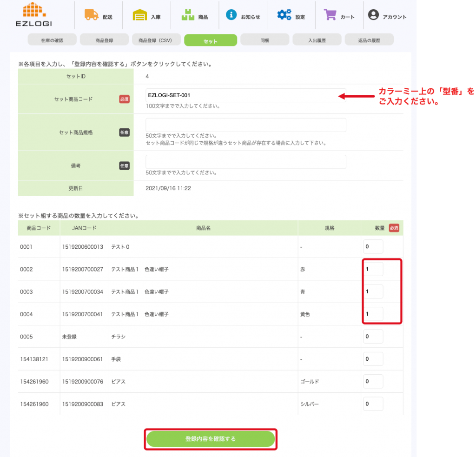Open the 返品の履歴 tab
This screenshot has width=476, height=457.
point(369,40)
